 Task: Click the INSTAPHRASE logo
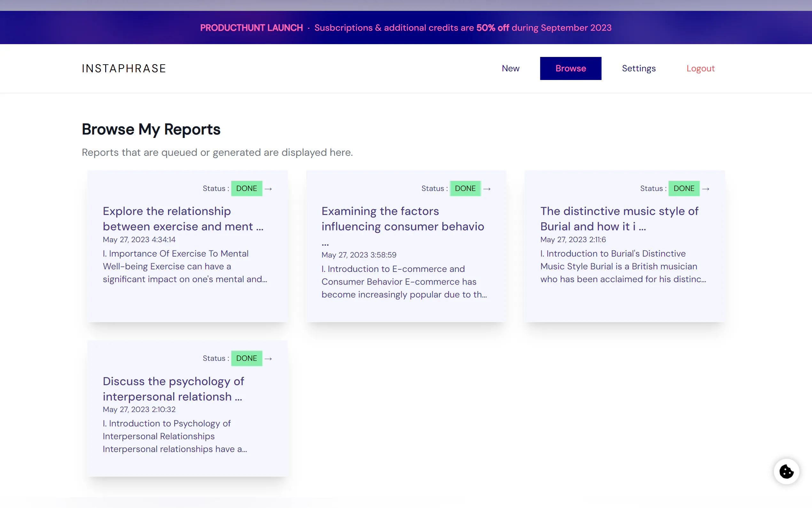coord(124,68)
